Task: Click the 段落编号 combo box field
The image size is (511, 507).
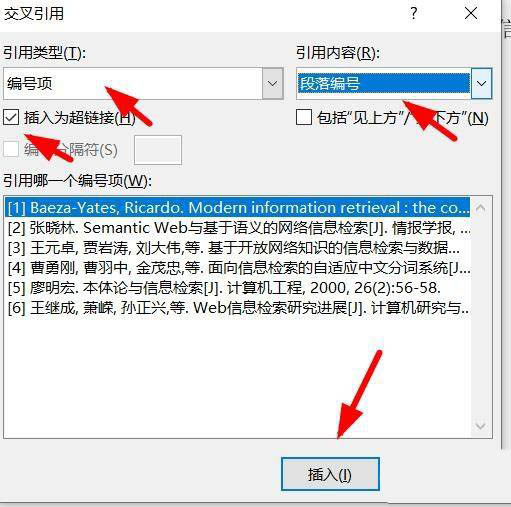Action: (383, 83)
